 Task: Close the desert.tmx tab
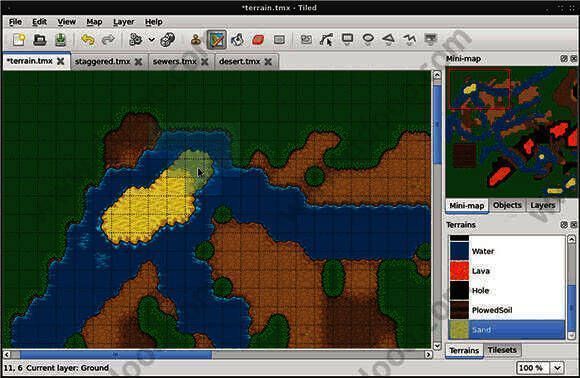point(268,62)
